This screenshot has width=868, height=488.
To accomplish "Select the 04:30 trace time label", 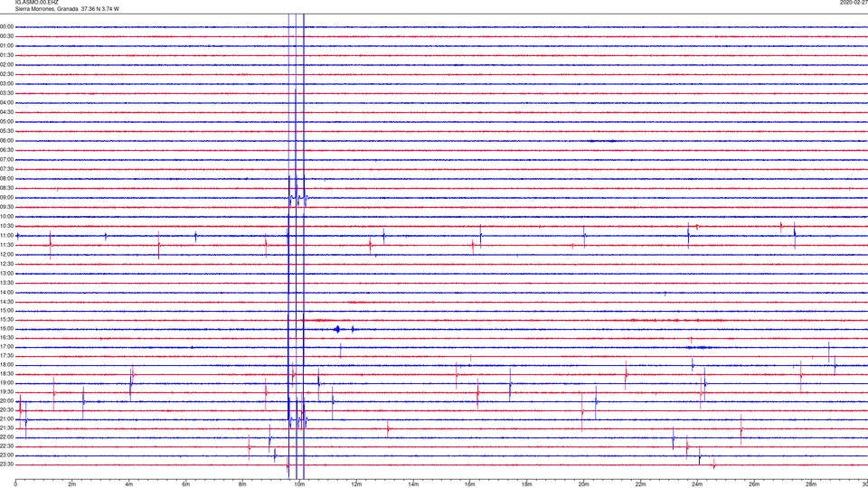I will coord(6,112).
